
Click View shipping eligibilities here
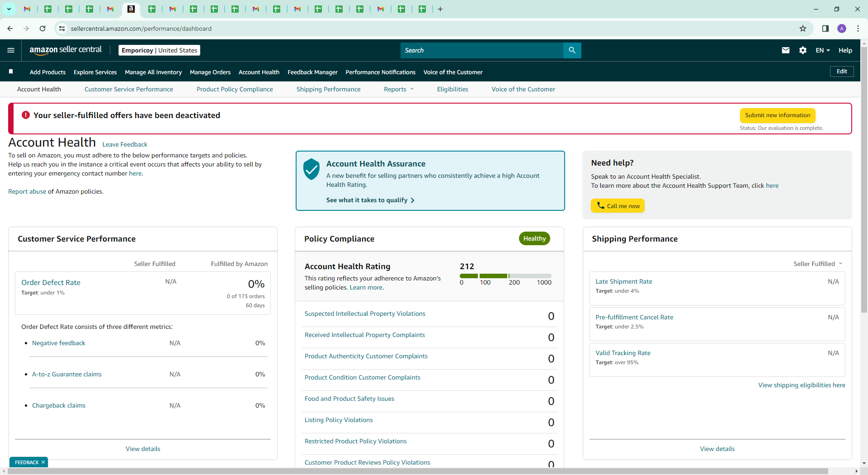(x=802, y=385)
